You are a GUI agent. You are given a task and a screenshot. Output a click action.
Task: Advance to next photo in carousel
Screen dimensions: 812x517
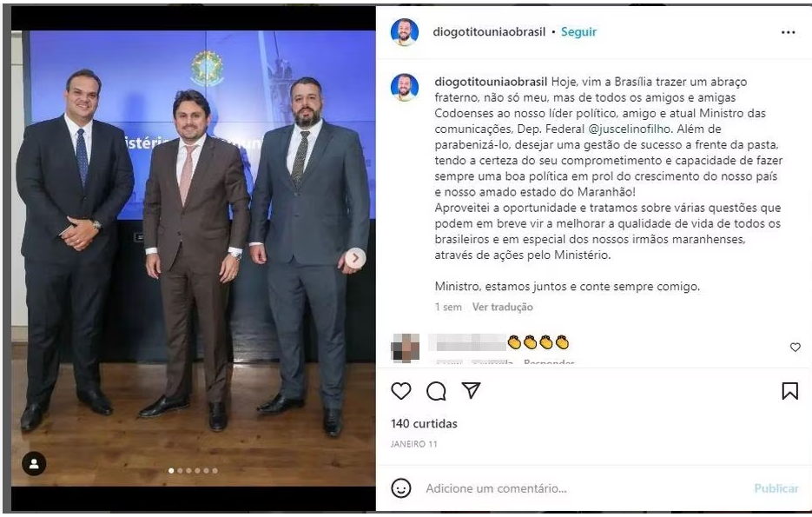pos(356,257)
